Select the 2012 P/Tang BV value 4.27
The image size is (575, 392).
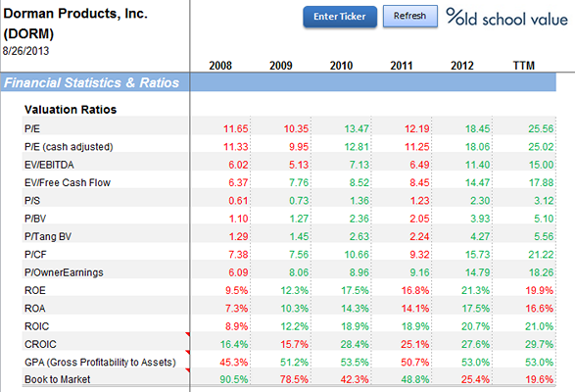coord(480,236)
